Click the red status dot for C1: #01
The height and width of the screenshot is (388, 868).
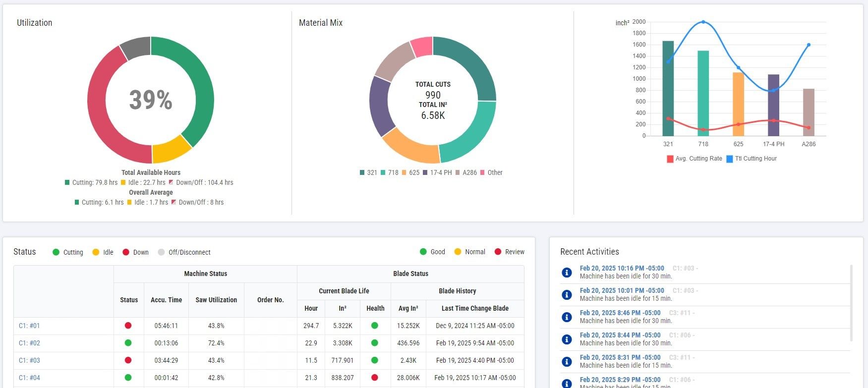[x=128, y=326]
